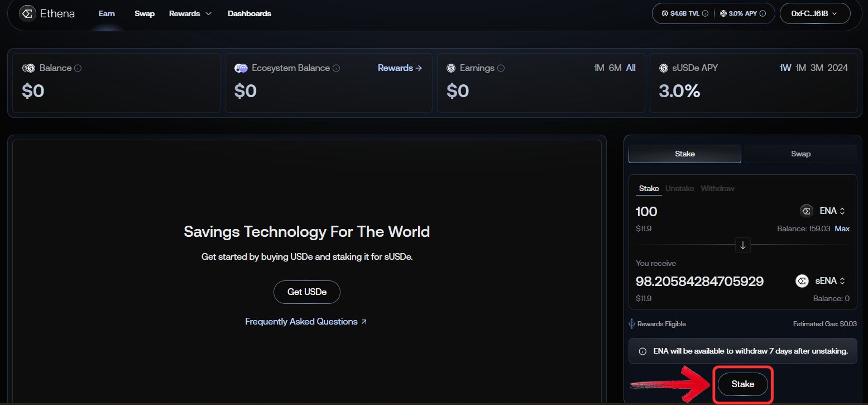Click the Earnings card coin icon

coord(451,68)
